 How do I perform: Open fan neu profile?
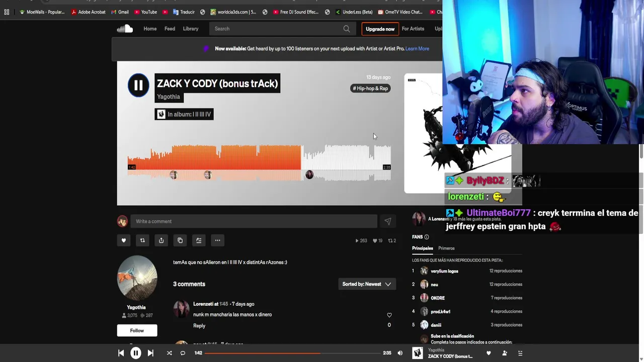click(434, 285)
